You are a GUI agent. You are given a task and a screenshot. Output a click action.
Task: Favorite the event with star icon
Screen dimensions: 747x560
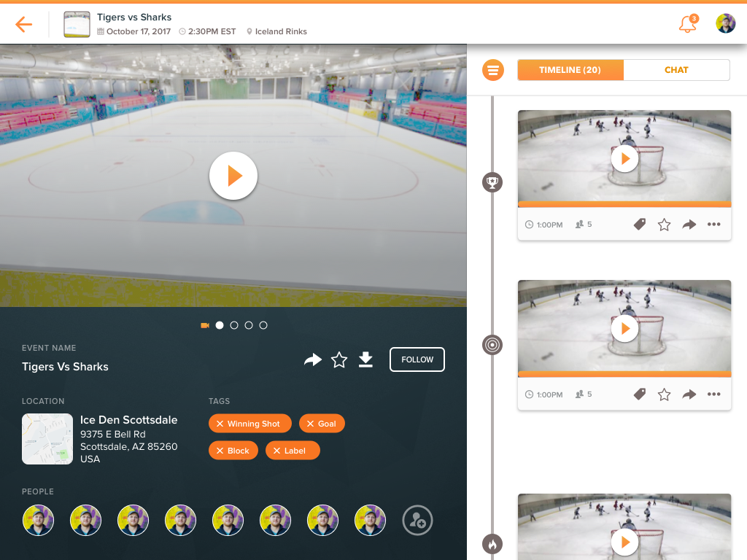pos(339,359)
